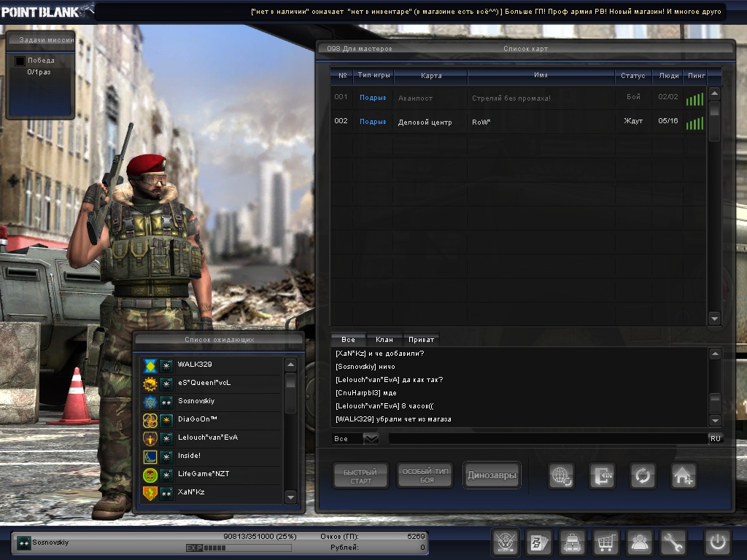The image size is (747, 560).
Task: Toggle the RU language input button
Action: (x=715, y=438)
